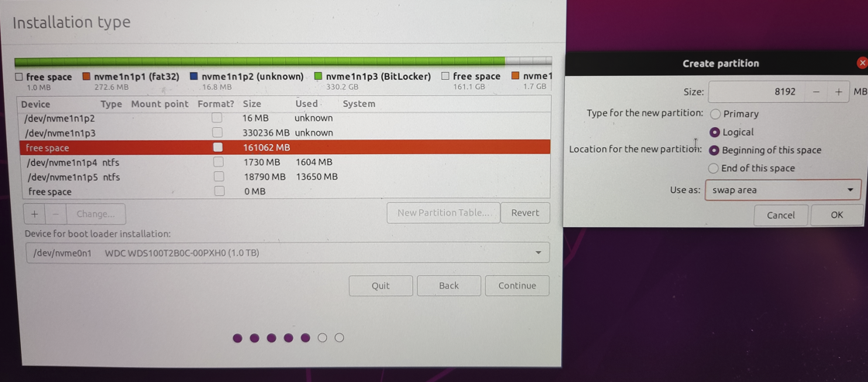The height and width of the screenshot is (382, 868).
Task: Increase partition size with plus button
Action: pyautogui.click(x=839, y=92)
